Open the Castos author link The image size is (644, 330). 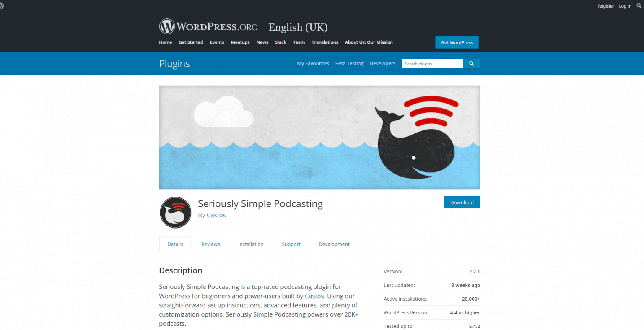[216, 215]
